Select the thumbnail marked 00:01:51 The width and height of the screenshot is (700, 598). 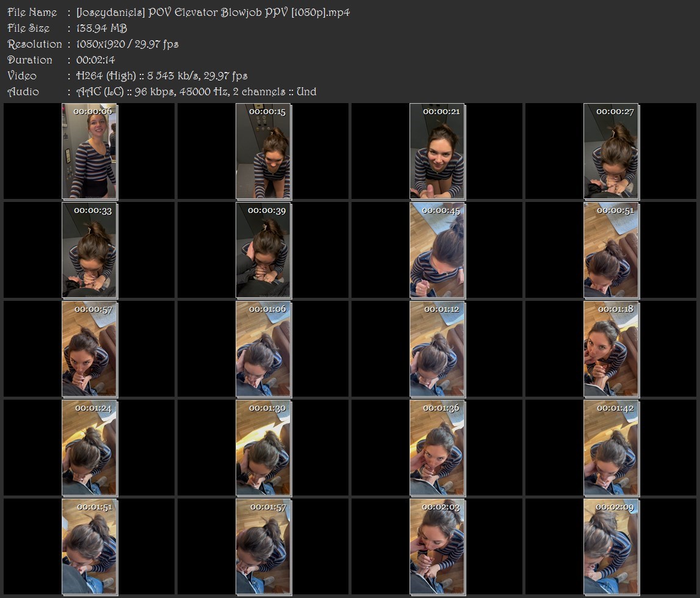(x=89, y=547)
